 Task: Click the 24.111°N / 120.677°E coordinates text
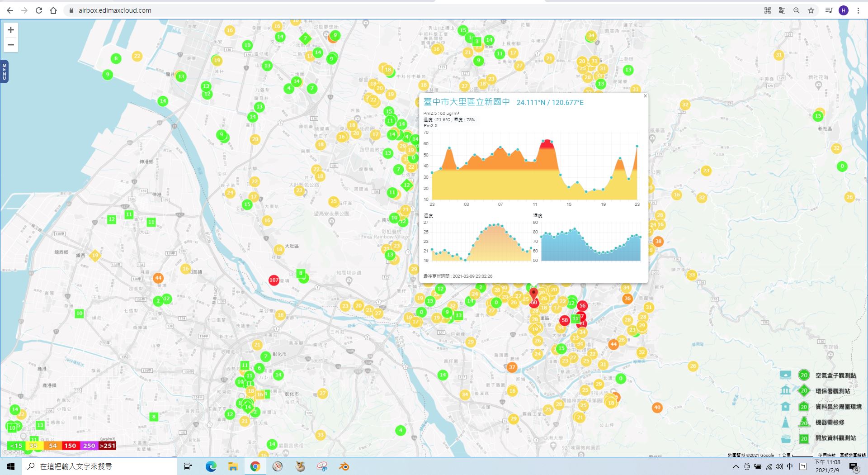550,103
